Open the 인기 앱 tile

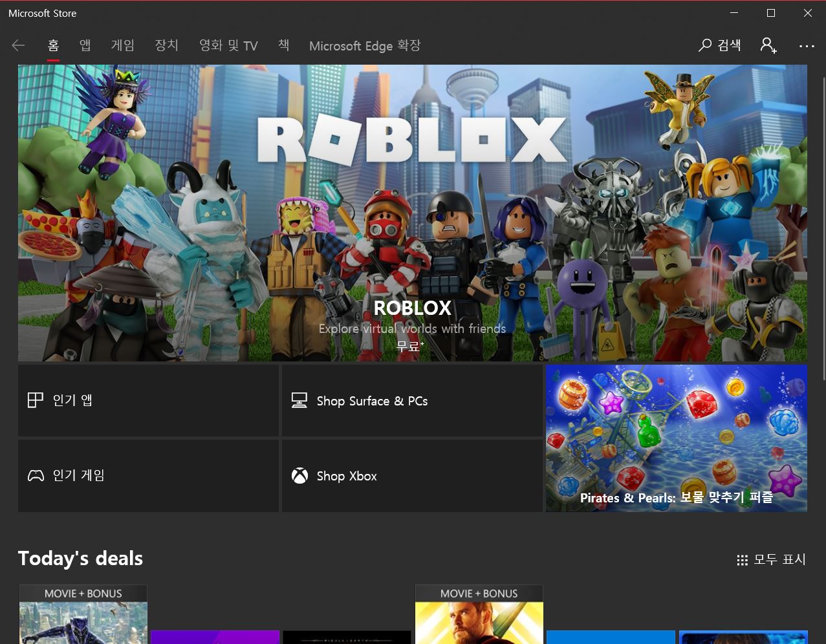[148, 400]
